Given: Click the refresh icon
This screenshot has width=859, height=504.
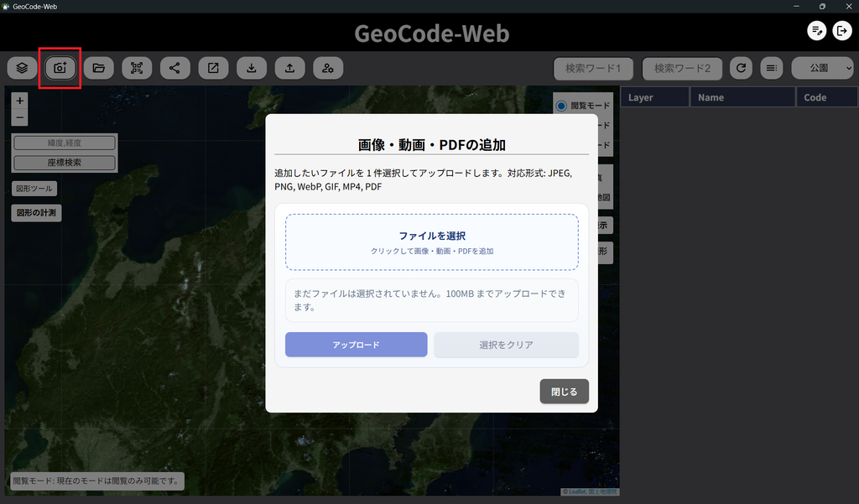Looking at the screenshot, I should click(742, 68).
